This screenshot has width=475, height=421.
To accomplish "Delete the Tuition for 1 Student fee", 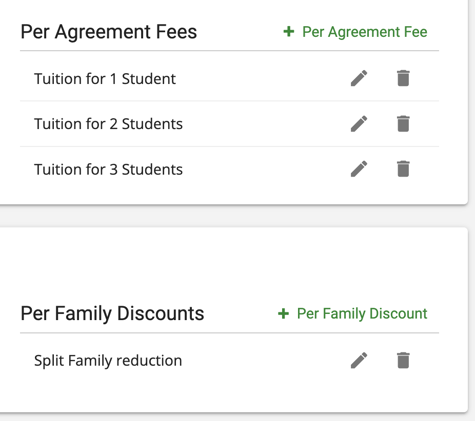I will (403, 78).
